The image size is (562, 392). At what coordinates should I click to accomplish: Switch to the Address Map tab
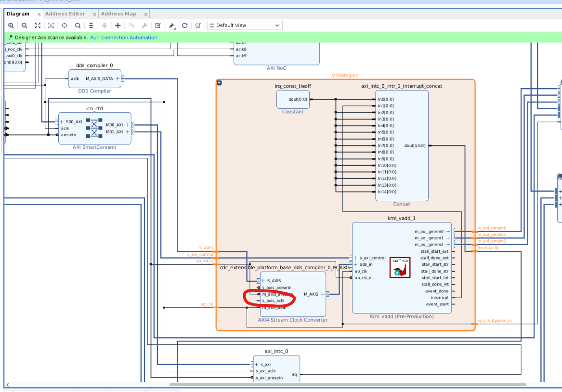[x=118, y=13]
